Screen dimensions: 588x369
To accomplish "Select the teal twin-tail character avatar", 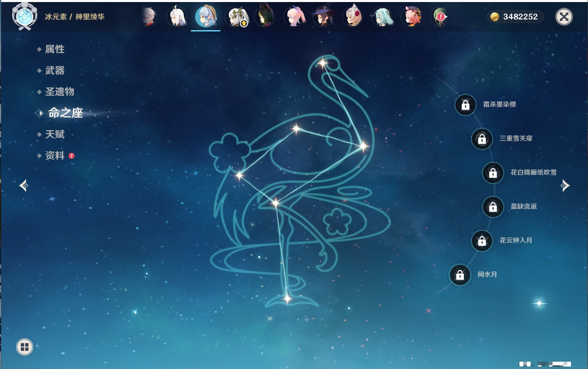I will click(382, 17).
